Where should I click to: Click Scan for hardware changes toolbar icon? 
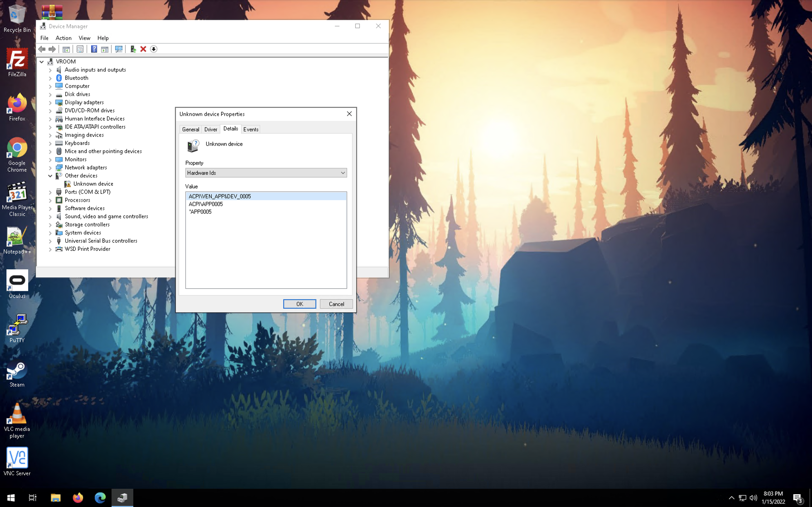[x=118, y=49]
